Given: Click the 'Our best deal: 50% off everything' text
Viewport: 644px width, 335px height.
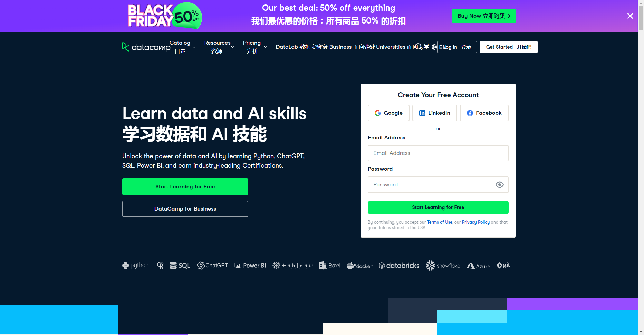Looking at the screenshot, I should [328, 8].
